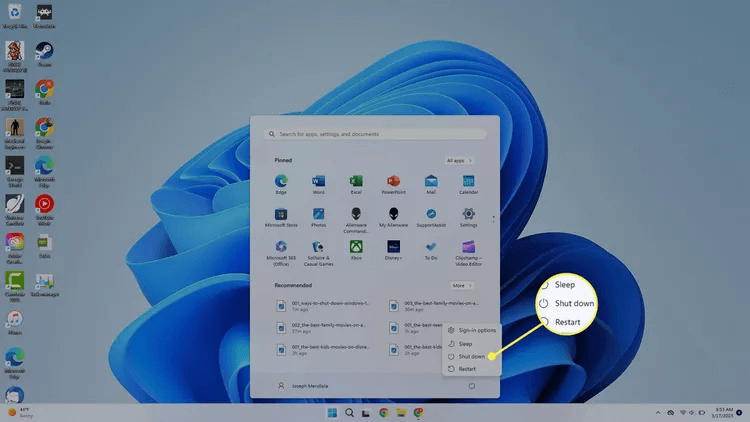
Task: Launch Solitaire & Casual Games
Action: tap(318, 253)
